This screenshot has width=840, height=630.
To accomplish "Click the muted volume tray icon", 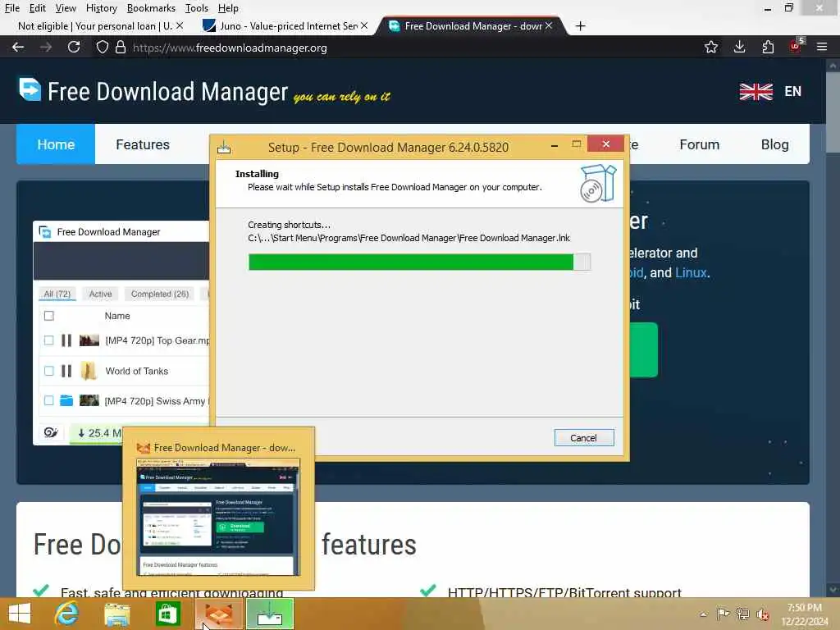I will pyautogui.click(x=762, y=614).
